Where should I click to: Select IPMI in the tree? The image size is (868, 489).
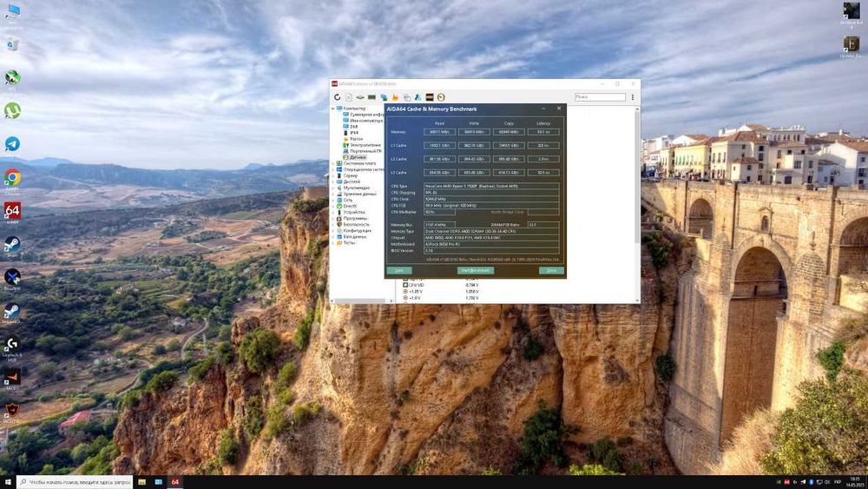point(351,132)
